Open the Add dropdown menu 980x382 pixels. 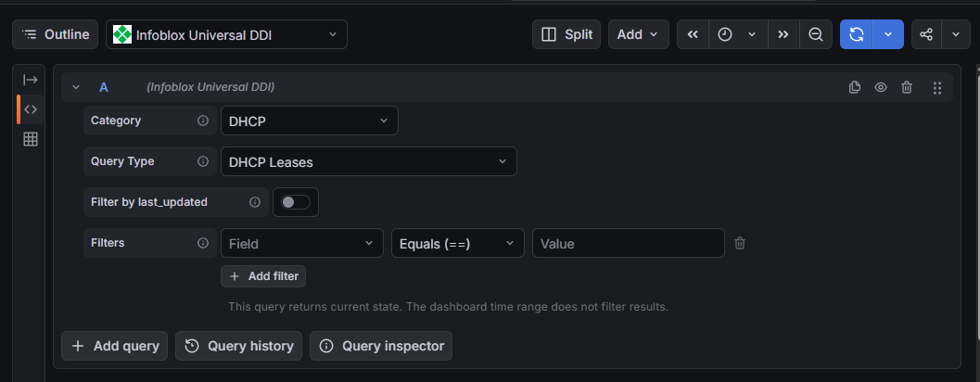(638, 34)
